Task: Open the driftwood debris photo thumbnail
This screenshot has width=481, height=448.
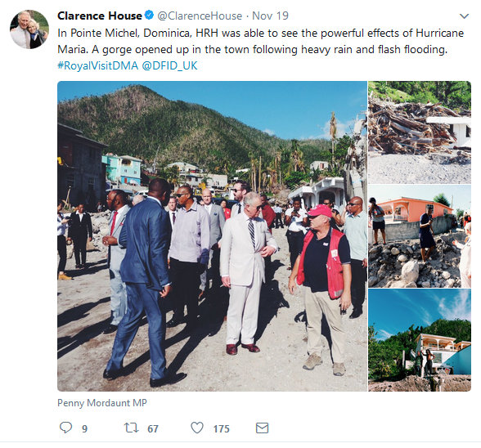Action: tap(420, 132)
